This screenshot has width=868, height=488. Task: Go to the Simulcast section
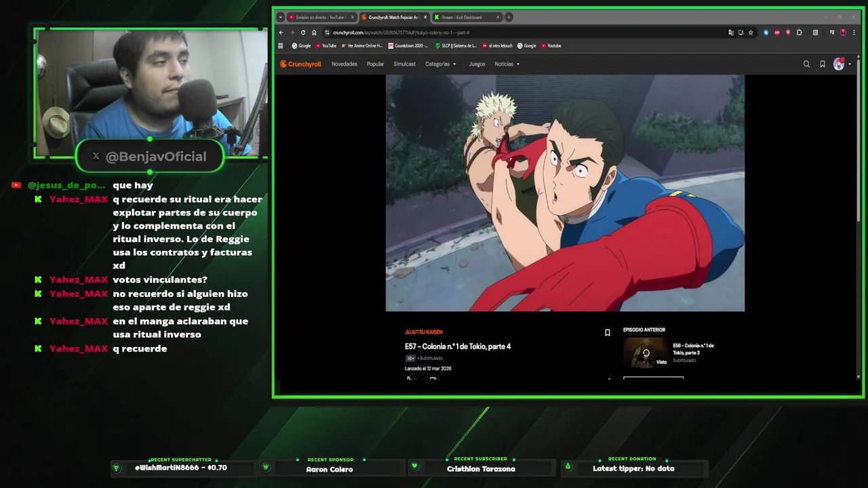[405, 64]
